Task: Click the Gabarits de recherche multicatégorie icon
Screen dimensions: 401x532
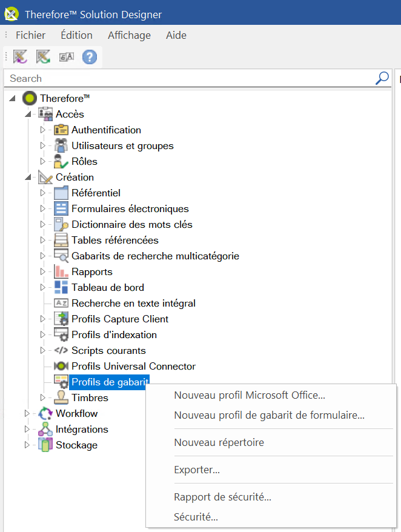Action: (x=61, y=256)
